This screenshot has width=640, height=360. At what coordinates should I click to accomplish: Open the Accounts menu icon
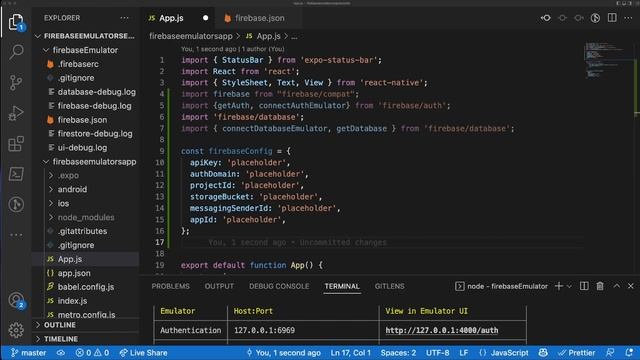16,300
